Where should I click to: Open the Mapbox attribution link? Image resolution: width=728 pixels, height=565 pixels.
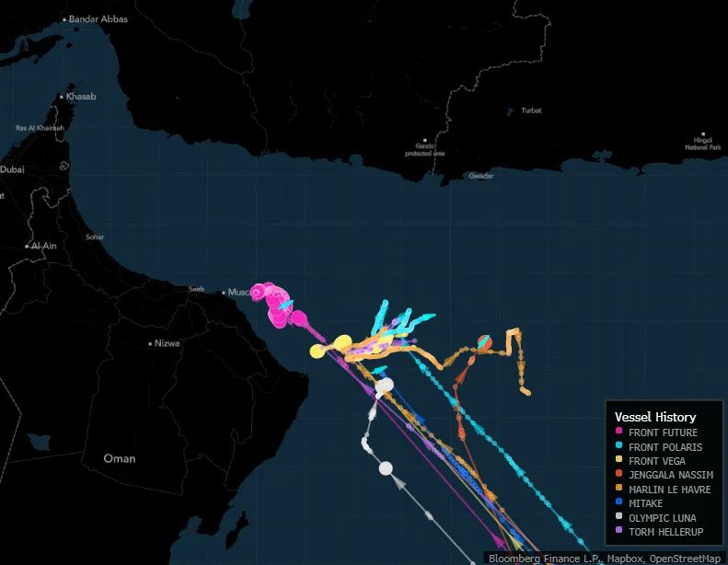click(624, 559)
